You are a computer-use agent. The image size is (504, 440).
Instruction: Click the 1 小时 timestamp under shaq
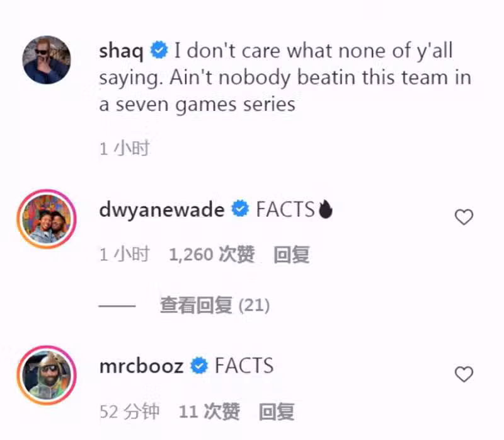coord(124,149)
